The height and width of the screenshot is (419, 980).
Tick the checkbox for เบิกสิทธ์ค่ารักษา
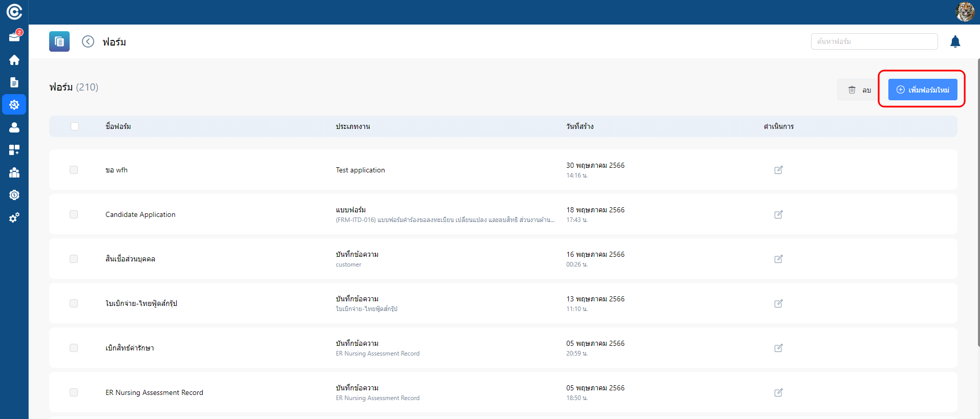point(74,348)
